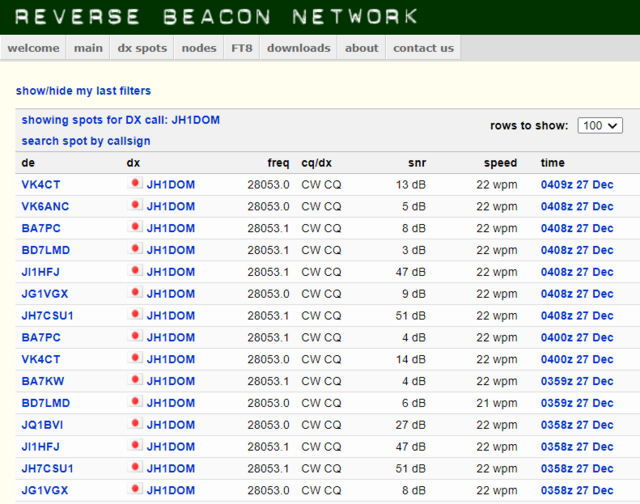Click the de column header
The image size is (640, 504).
pos(28,163)
